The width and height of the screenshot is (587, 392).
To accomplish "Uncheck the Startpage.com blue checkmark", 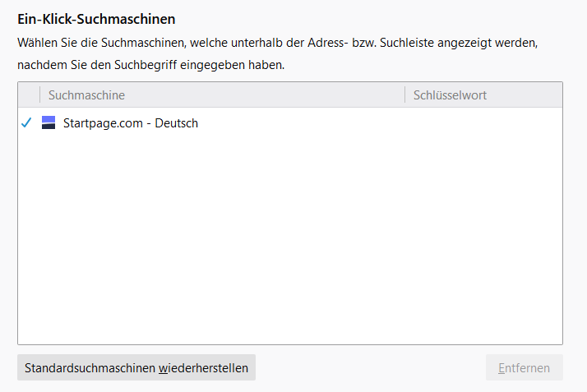I will pos(26,123).
